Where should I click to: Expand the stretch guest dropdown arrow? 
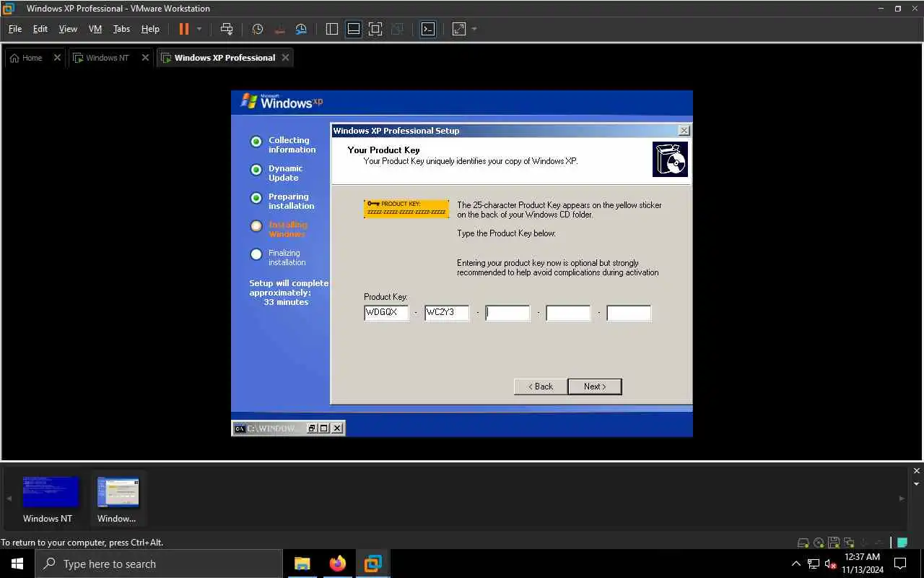(x=474, y=29)
